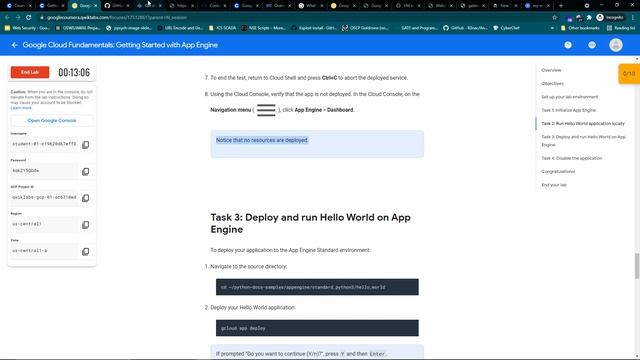Open the user avatar in the blue header
This screenshot has width=640, height=360.
coord(616,45)
